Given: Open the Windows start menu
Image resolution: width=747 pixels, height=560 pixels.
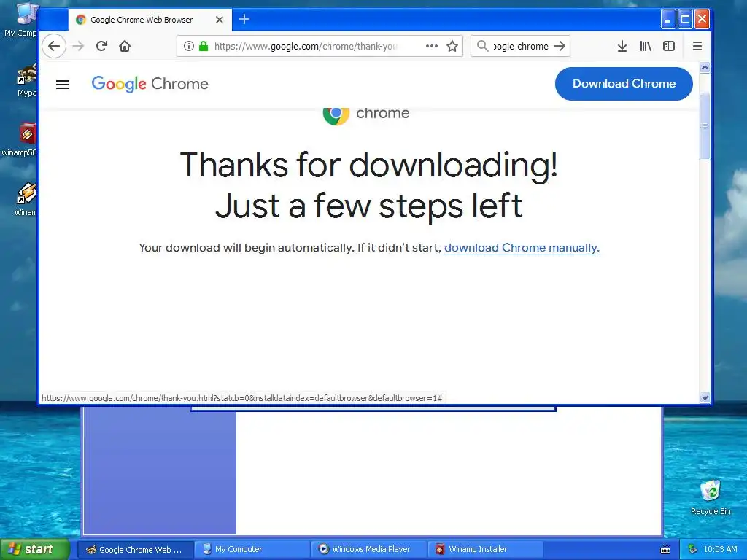Looking at the screenshot, I should click(x=35, y=549).
